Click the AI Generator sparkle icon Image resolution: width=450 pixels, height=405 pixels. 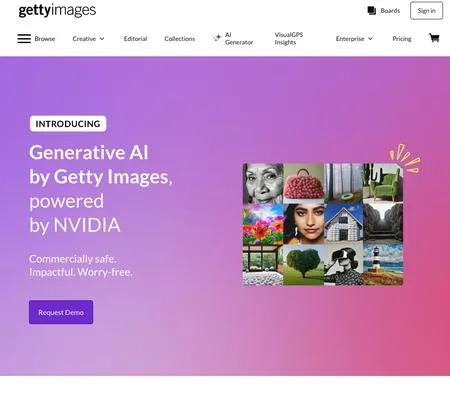click(x=217, y=38)
